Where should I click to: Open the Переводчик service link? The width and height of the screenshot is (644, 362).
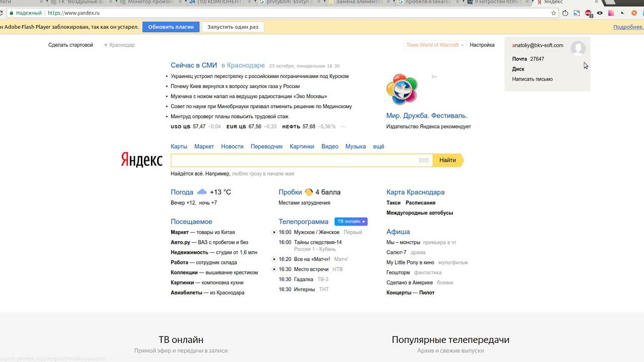click(267, 147)
